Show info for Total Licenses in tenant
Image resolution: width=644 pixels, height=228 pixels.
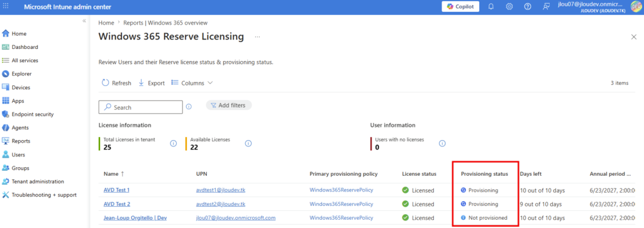pos(174,143)
